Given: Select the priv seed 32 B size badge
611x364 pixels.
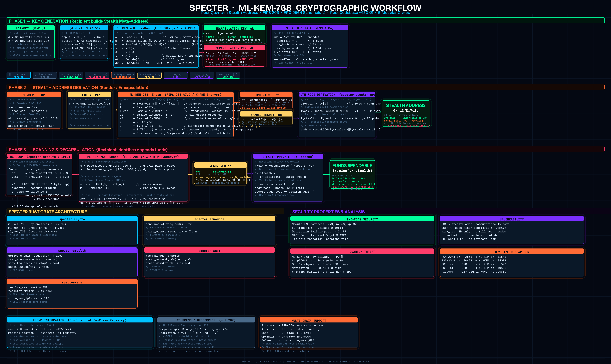Looking at the screenshot, I should tap(45, 76).
